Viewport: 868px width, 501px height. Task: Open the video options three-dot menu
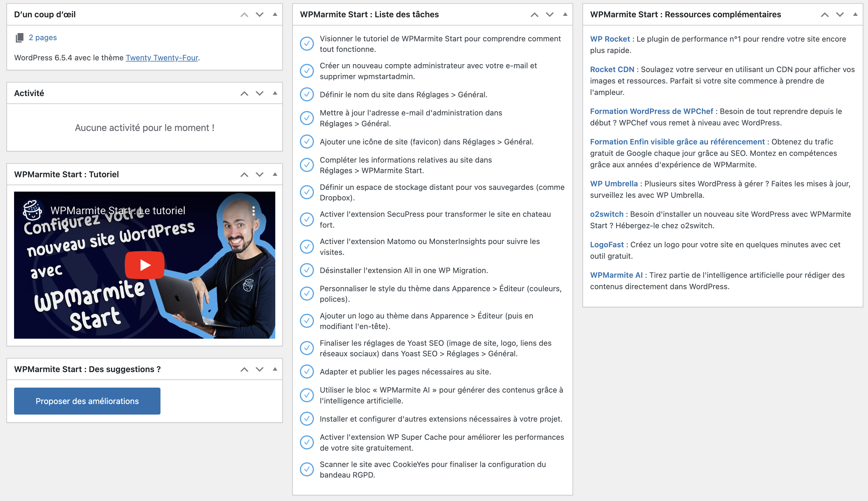coord(253,211)
